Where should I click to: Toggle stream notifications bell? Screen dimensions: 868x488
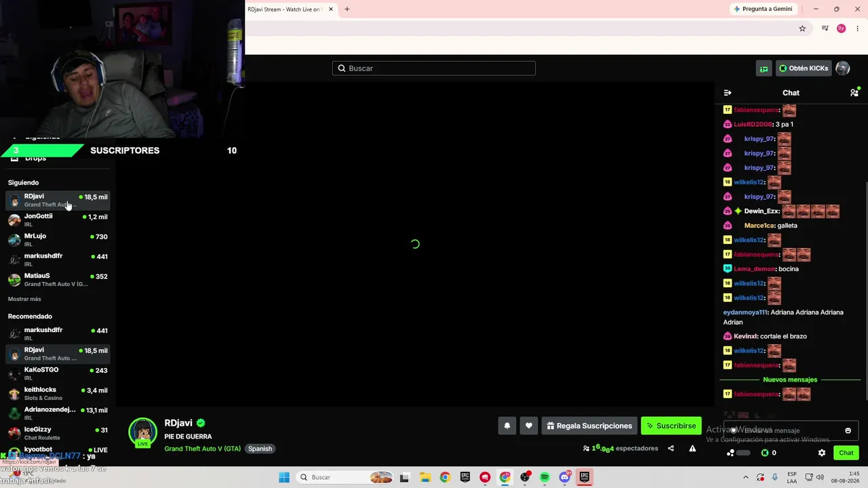[507, 426]
